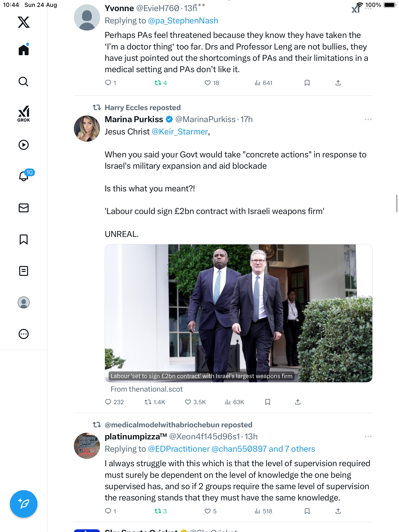Open more options on Marina Purkiss's post
Screen dimensions: 399x532
[x=368, y=120]
